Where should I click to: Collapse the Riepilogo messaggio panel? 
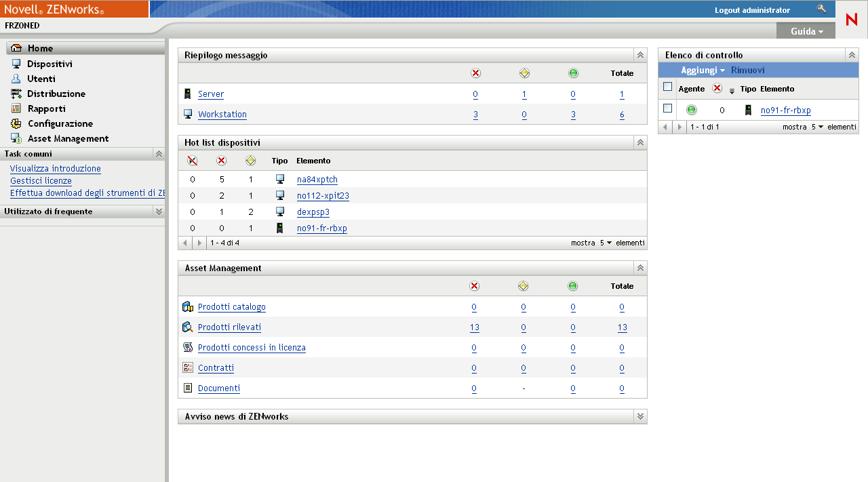[639, 54]
